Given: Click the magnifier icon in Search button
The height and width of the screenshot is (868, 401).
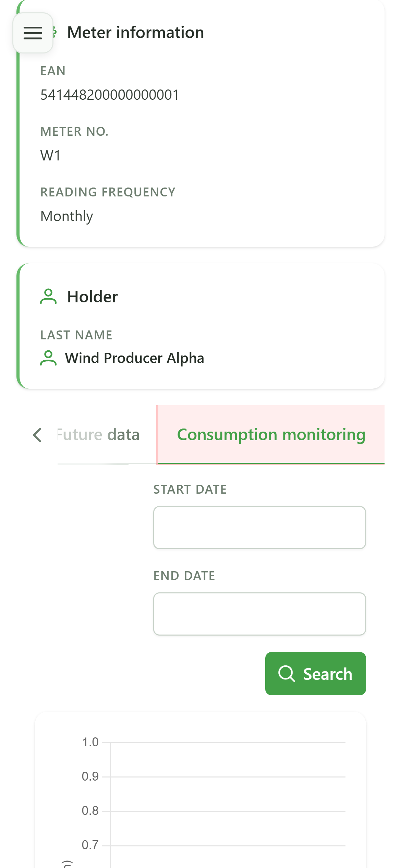Looking at the screenshot, I should click(x=287, y=674).
